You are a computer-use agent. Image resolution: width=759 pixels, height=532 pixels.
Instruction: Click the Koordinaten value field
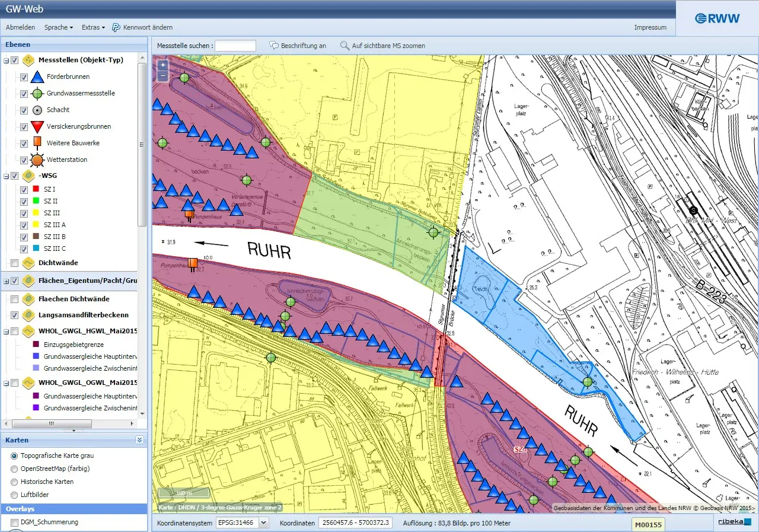click(x=355, y=523)
